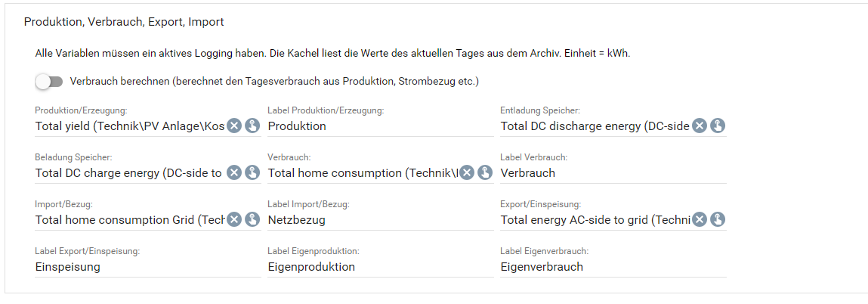Clear the Verbrauch variable selection
Viewport: 868px width, 304px height.
[467, 172]
